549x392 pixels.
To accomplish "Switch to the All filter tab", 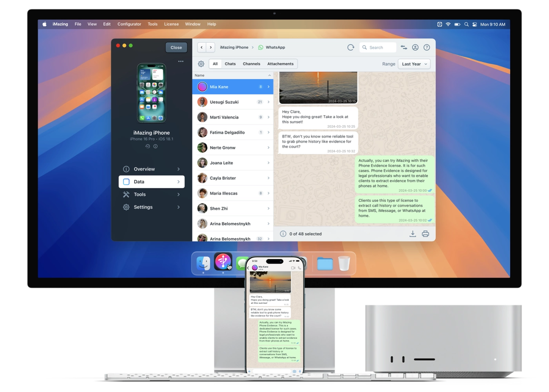I will pyautogui.click(x=215, y=64).
